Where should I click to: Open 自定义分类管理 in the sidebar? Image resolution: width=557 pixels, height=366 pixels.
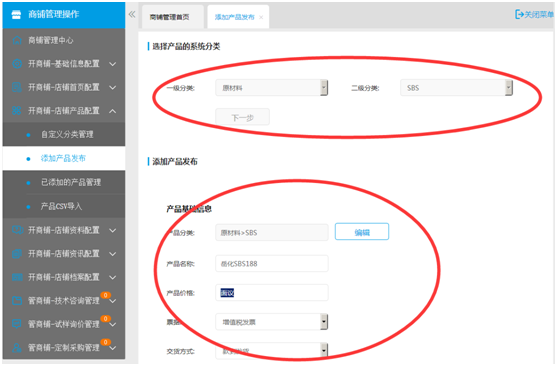[x=64, y=134]
